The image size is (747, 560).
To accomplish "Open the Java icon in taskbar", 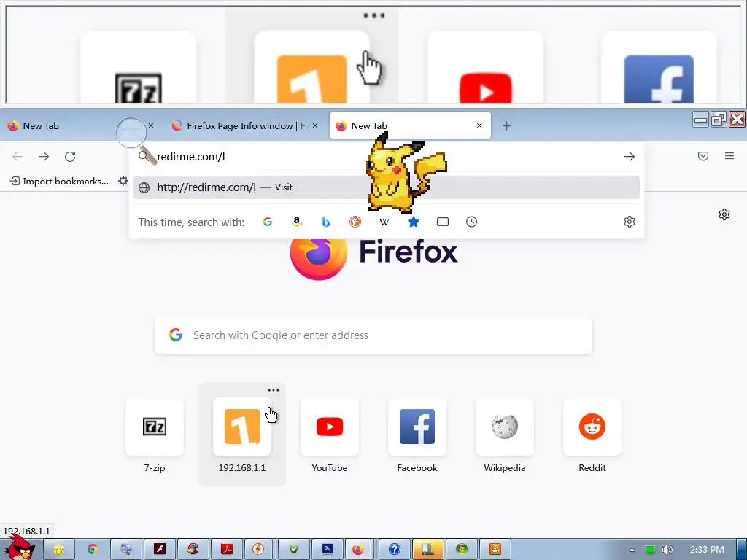I will click(x=495, y=549).
